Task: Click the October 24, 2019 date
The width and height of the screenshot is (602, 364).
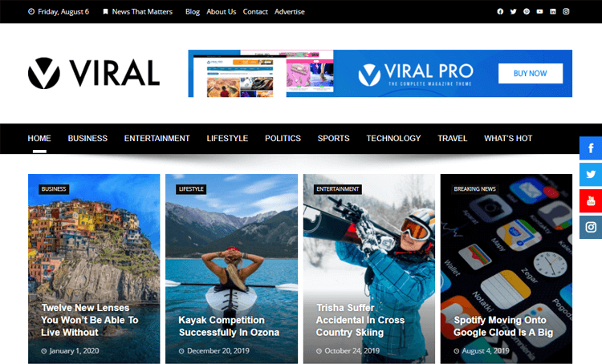Action: pyautogui.click(x=352, y=350)
